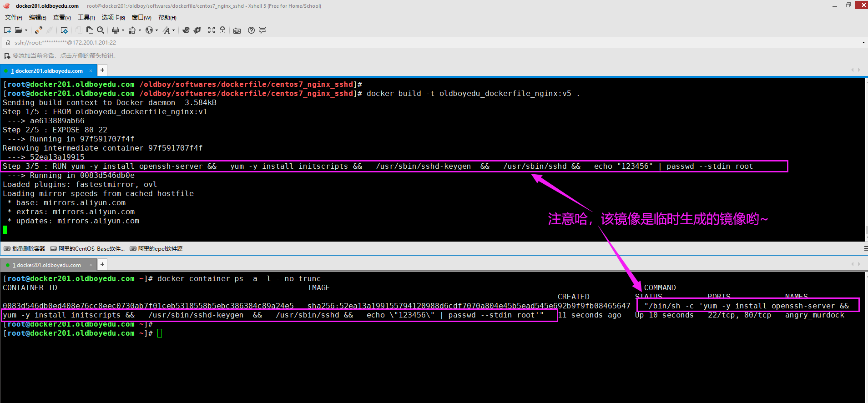The height and width of the screenshot is (403, 868).
Task: Toggle full screen mode icon
Action: click(x=212, y=30)
